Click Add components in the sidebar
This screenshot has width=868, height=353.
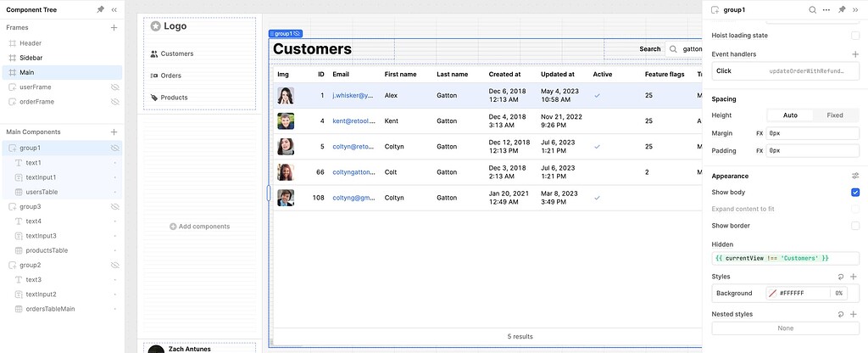(x=199, y=227)
